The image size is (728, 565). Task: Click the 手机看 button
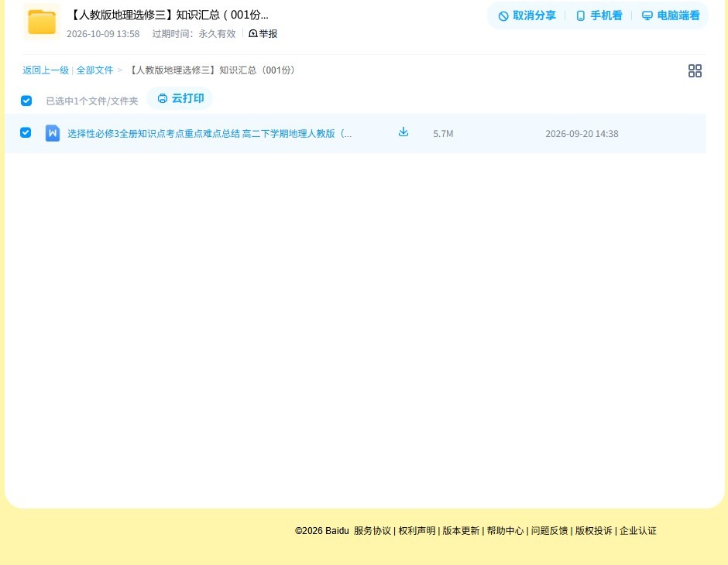click(599, 15)
